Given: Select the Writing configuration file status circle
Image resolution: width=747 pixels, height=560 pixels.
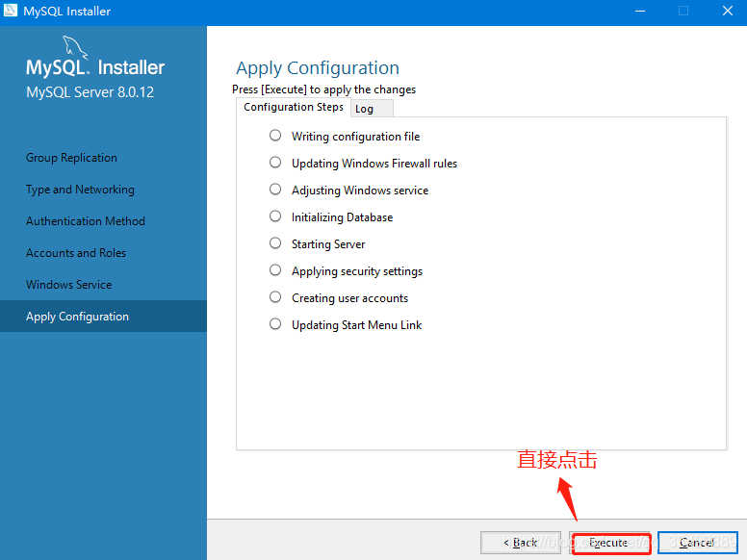Looking at the screenshot, I should click(x=275, y=136).
